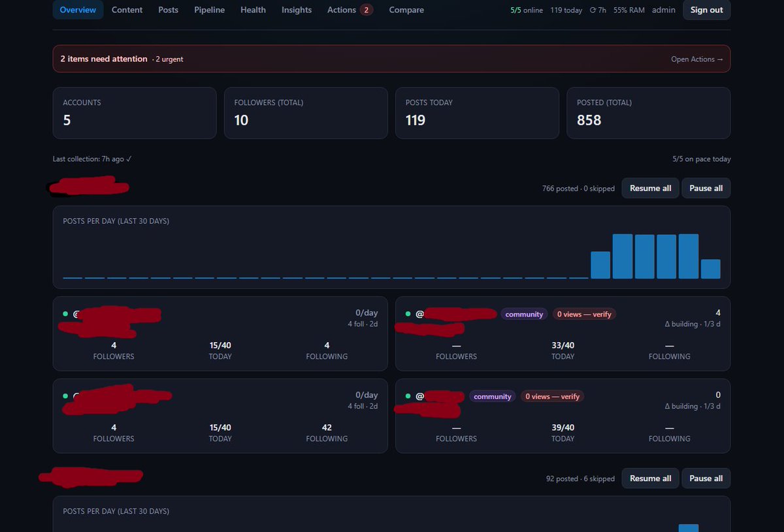This screenshot has width=784, height=532.
Task: Click the 7h refresh indicator icon
Action: (593, 10)
